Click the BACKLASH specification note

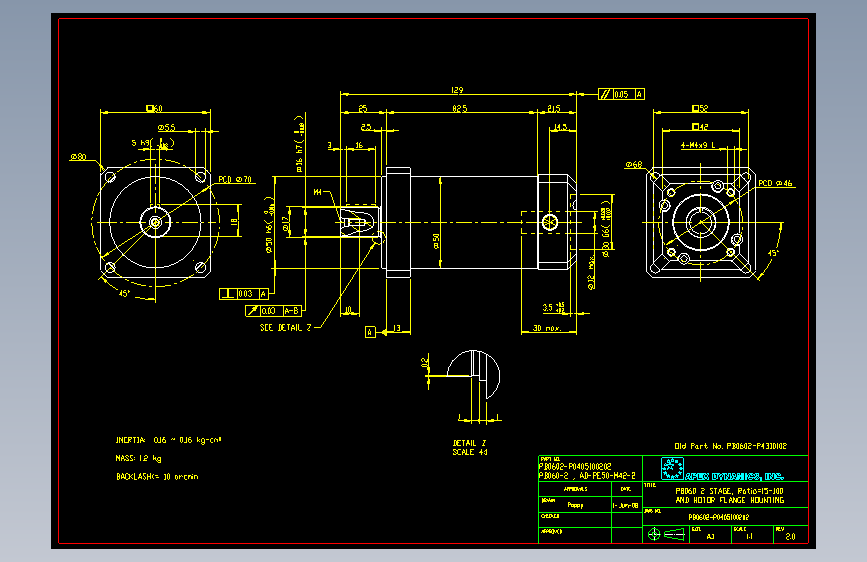pyautogui.click(x=157, y=476)
